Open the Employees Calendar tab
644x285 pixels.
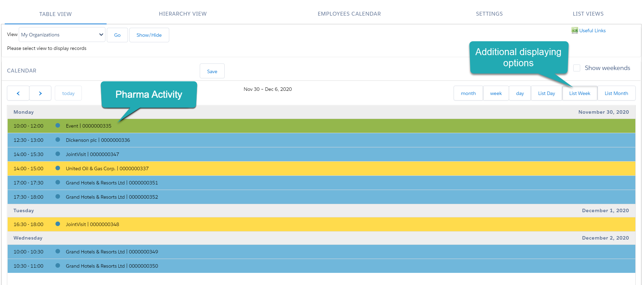coord(349,14)
